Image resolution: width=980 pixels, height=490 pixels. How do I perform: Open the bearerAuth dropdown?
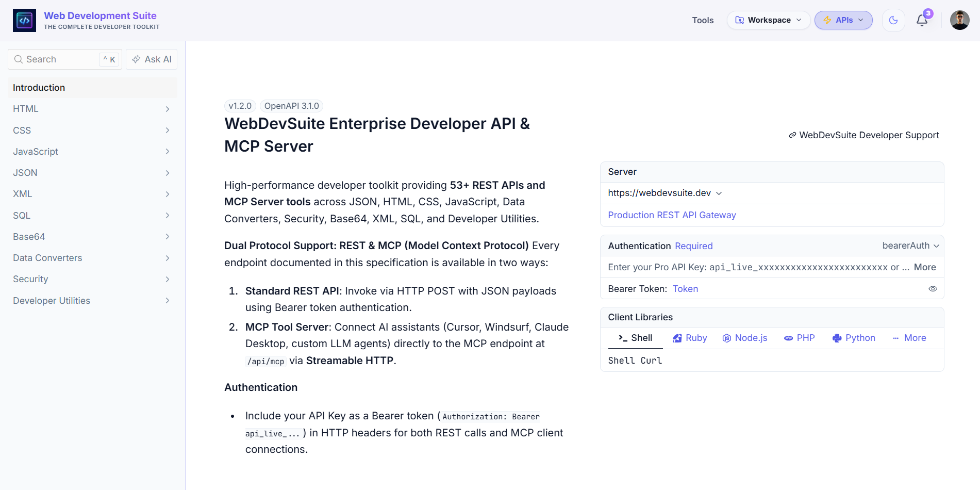click(x=910, y=246)
